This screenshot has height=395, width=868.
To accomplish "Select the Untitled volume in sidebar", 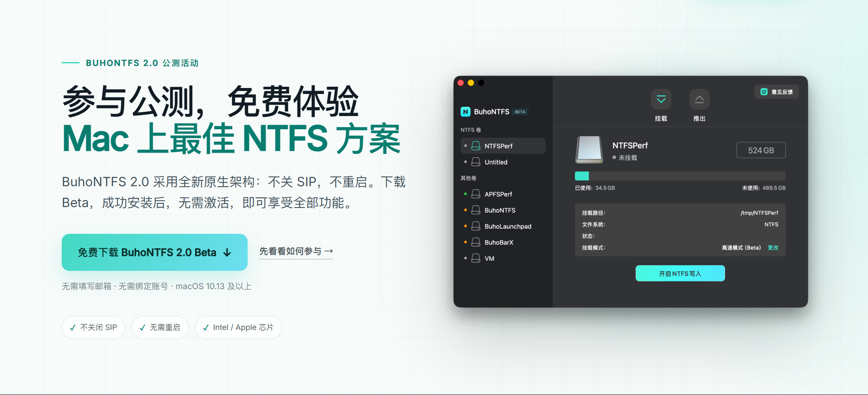I will point(503,162).
